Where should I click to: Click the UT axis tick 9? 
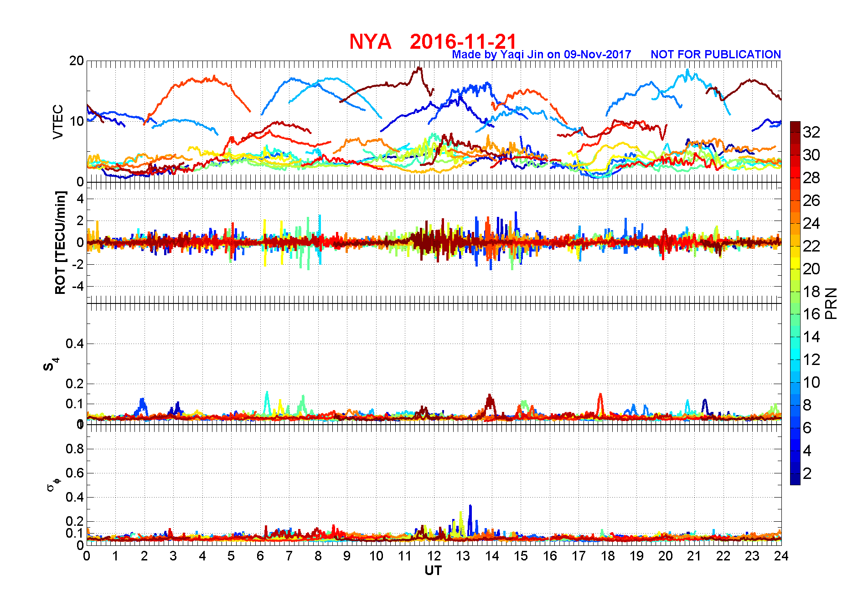point(347,556)
